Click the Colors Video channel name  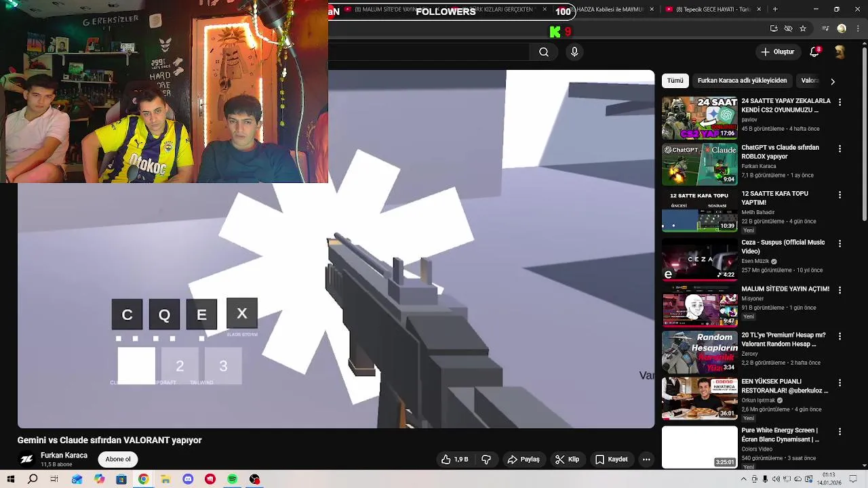(x=757, y=449)
